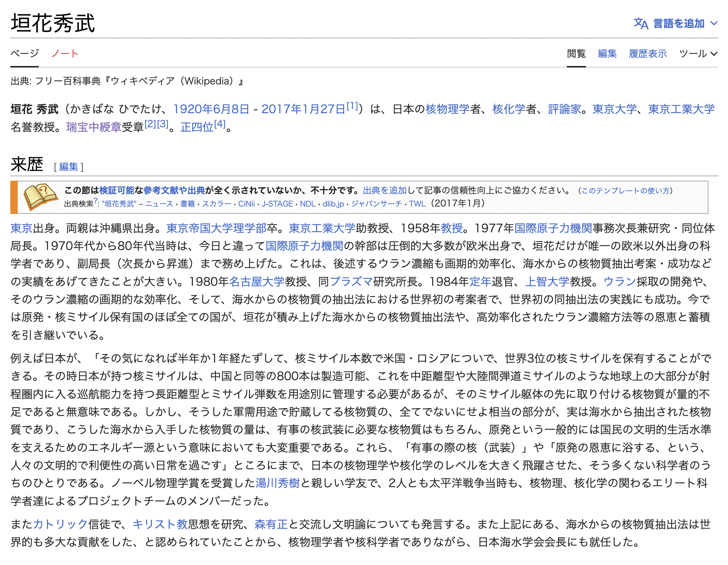728x565 pixels.
Task: Open the 2017年 death year link
Action: click(282, 109)
